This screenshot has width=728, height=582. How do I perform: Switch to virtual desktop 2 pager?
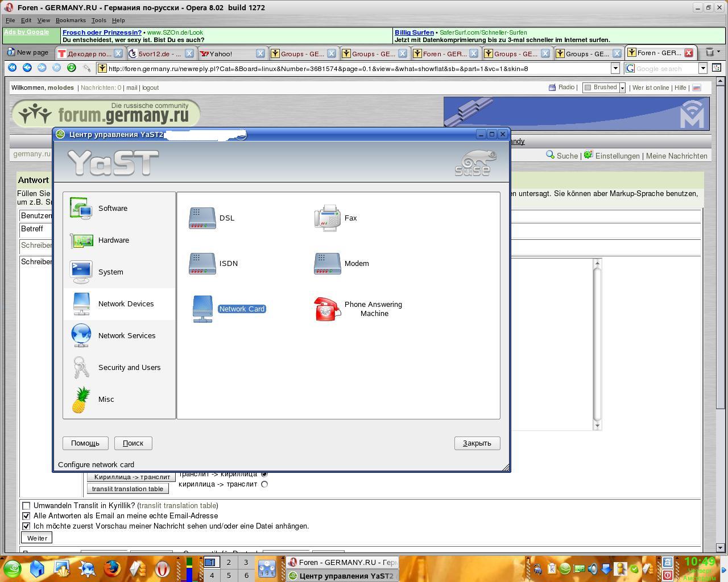tap(229, 562)
